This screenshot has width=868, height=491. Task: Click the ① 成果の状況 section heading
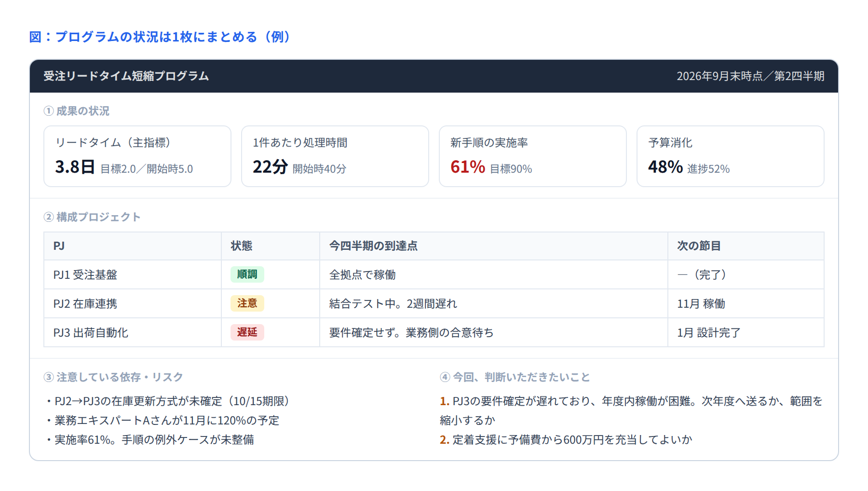(77, 111)
